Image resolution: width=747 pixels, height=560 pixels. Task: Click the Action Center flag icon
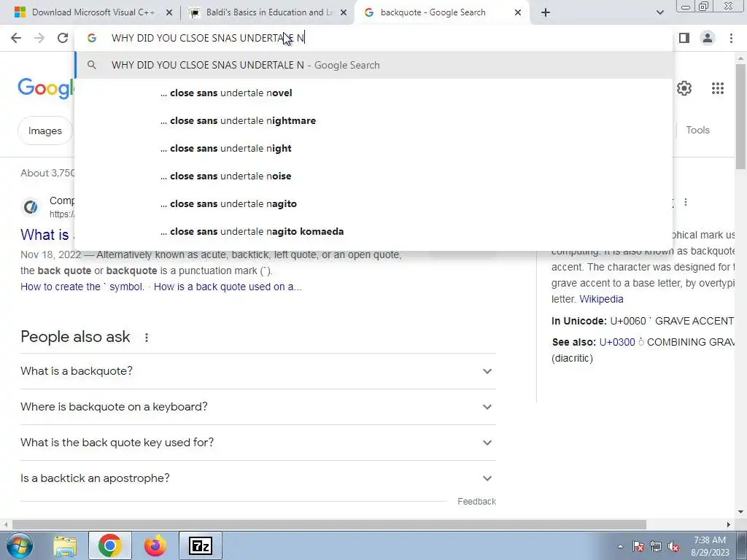pyautogui.click(x=638, y=547)
